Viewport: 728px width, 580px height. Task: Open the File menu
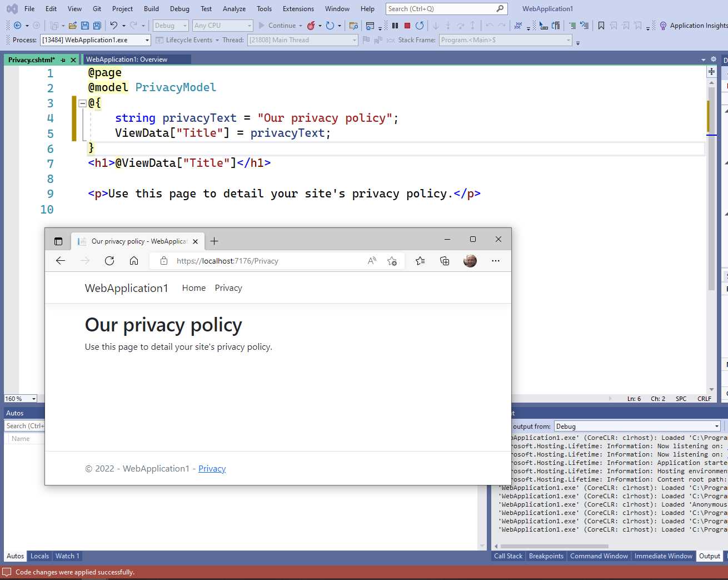point(29,9)
